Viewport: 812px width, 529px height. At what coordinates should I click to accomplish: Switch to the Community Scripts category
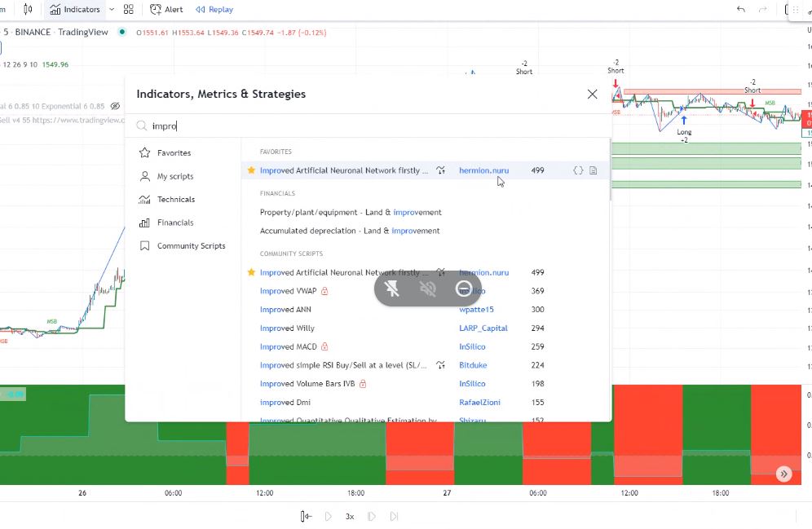[191, 246]
